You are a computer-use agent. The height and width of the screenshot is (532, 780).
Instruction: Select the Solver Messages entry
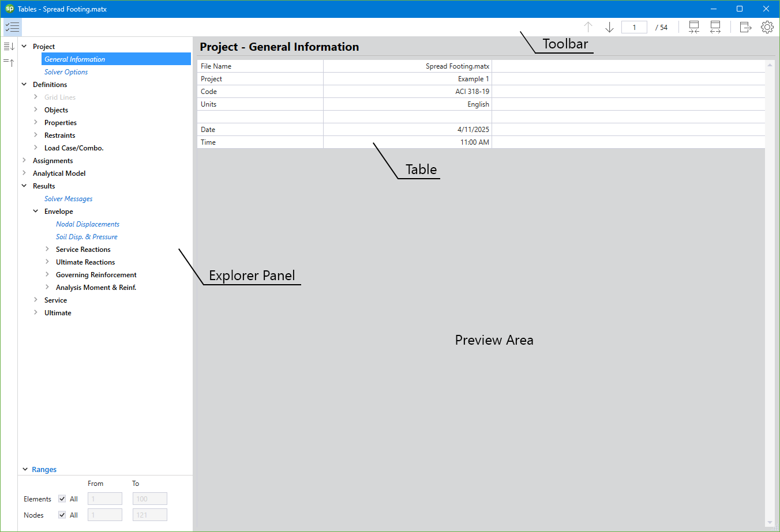(x=68, y=198)
